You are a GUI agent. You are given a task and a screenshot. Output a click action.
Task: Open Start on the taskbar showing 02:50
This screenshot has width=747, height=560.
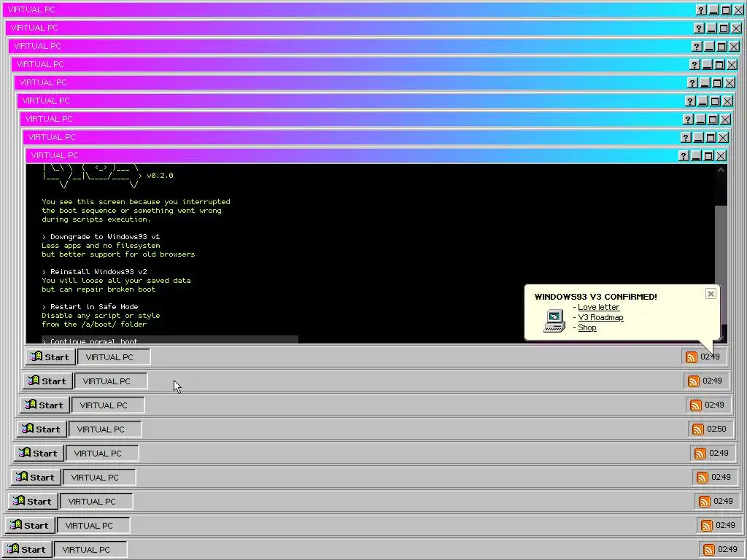pos(41,429)
